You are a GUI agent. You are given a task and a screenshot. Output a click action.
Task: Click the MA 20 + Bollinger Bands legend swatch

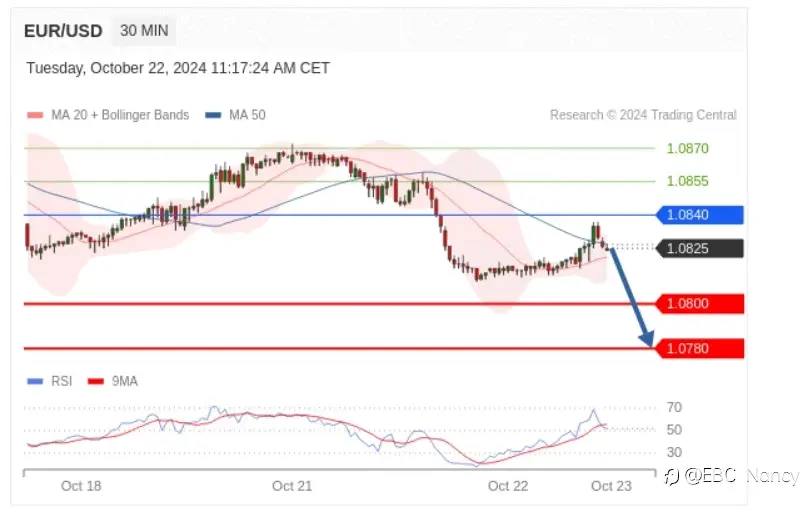click(x=35, y=115)
